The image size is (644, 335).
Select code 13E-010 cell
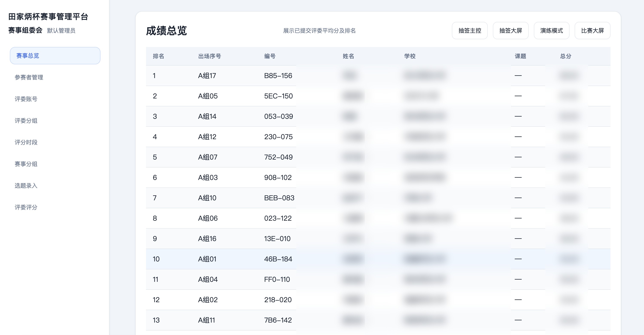pyautogui.click(x=277, y=238)
